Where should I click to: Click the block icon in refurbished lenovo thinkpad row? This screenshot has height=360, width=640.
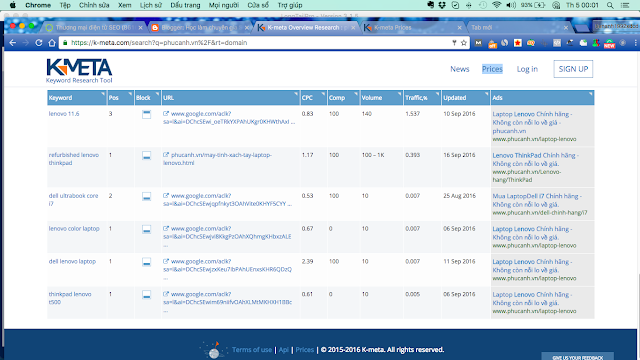(147, 156)
